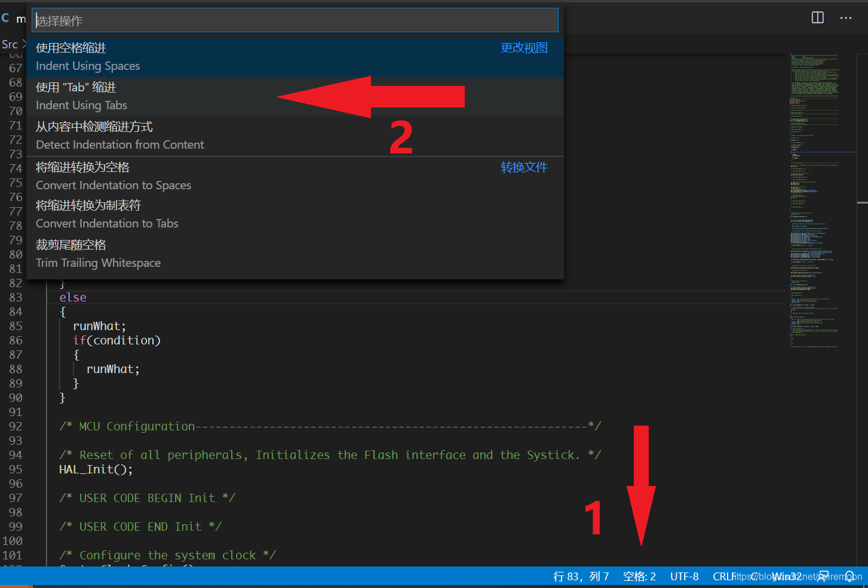
Task: Click the UTF-8 encoding status item
Action: [685, 576]
